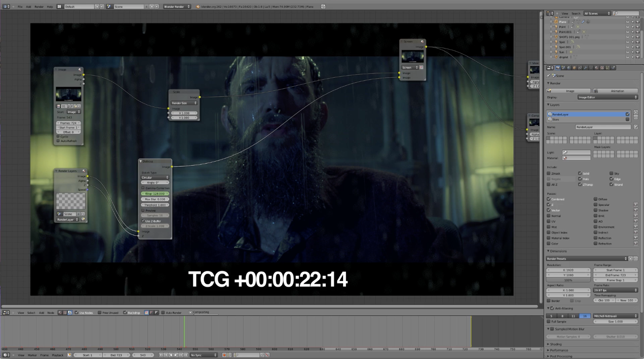Click play reverse button in timeline
Screen dimensions: 644x359
[x=171, y=355]
